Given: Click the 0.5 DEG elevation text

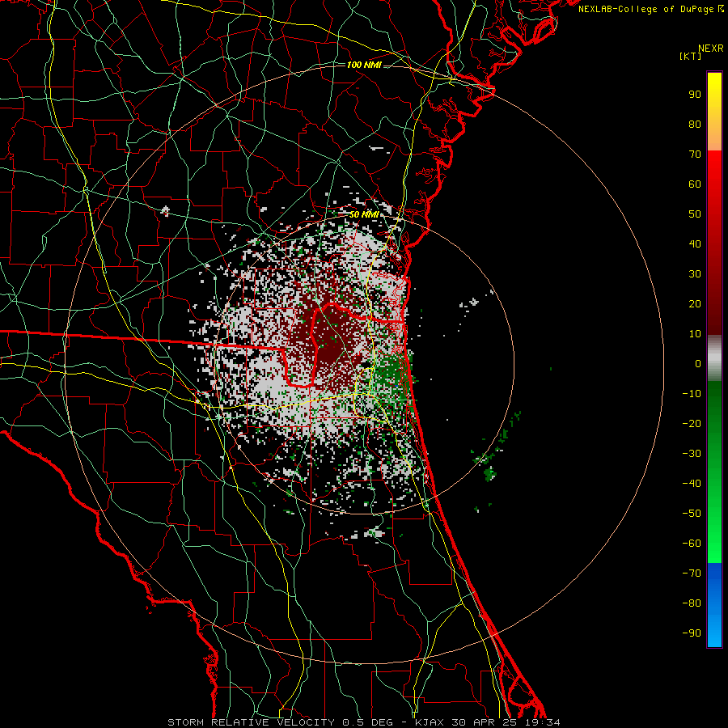Looking at the screenshot, I should click(367, 722).
